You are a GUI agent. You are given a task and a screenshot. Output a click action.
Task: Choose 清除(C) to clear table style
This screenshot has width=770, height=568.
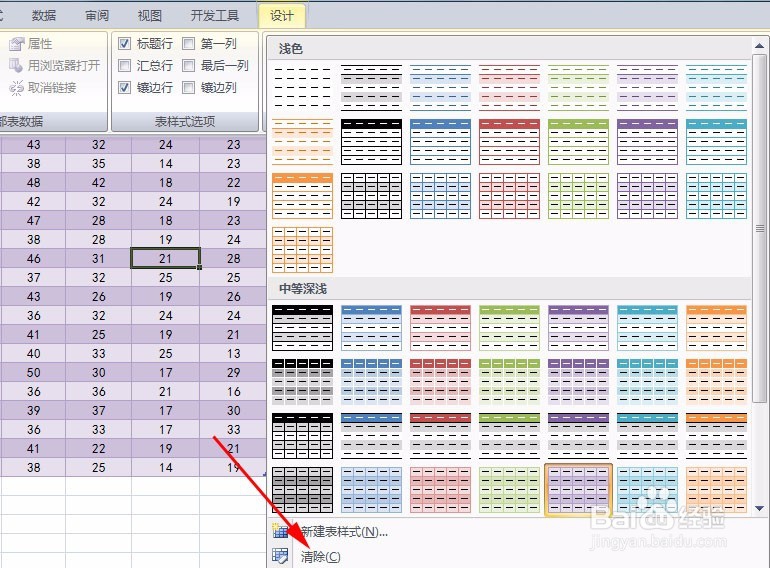[x=321, y=557]
